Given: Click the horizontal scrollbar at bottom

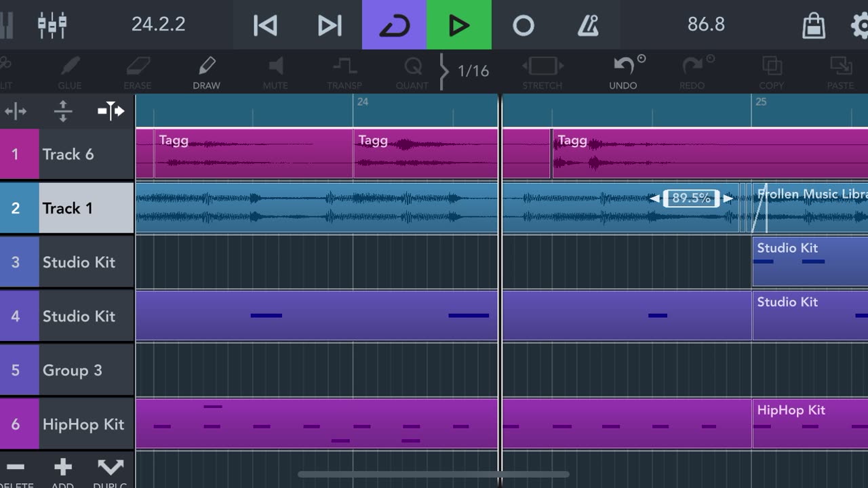Looking at the screenshot, I should pos(433,474).
